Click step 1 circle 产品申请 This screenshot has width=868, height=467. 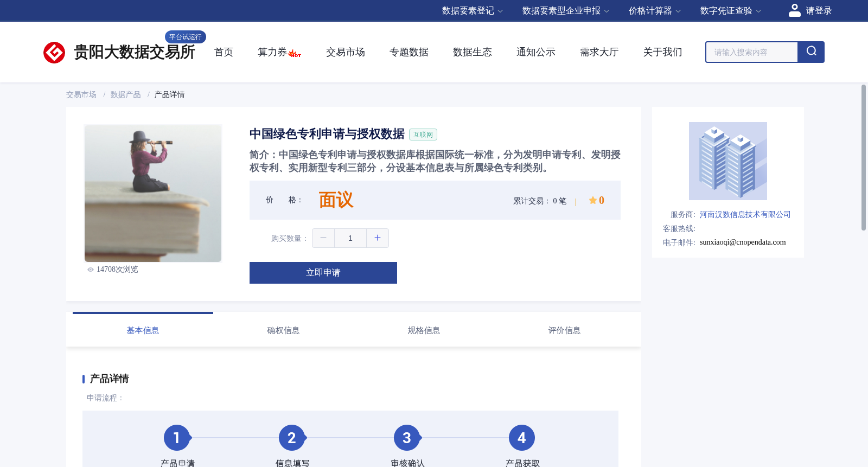click(177, 438)
